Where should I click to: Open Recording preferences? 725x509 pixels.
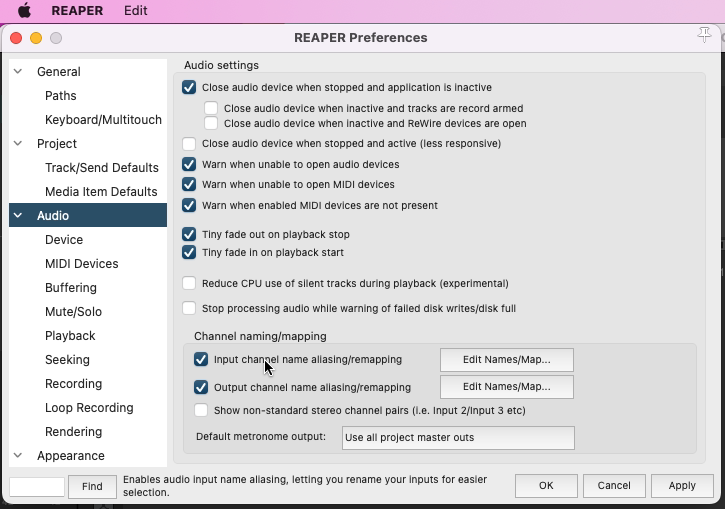pos(74,384)
